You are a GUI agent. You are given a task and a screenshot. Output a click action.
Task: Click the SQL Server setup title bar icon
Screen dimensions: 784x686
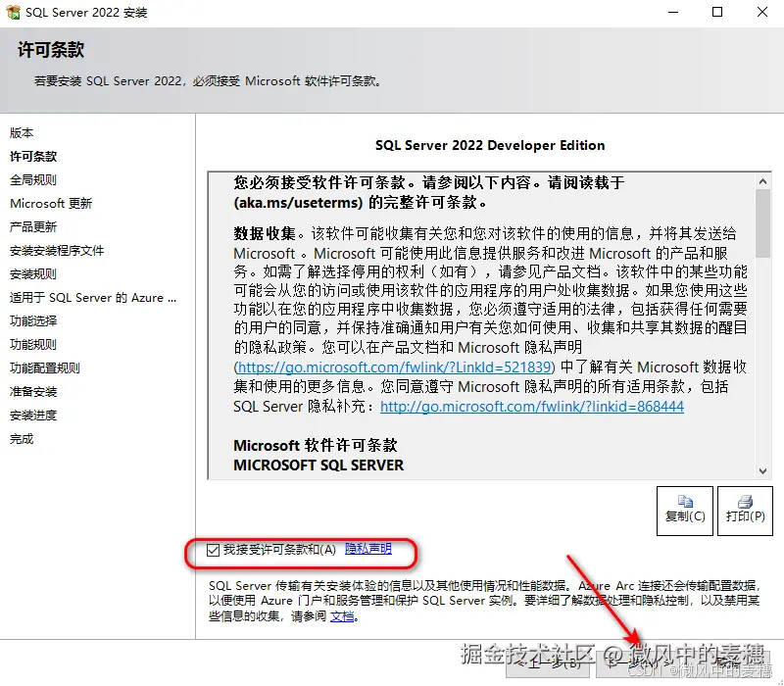point(13,12)
